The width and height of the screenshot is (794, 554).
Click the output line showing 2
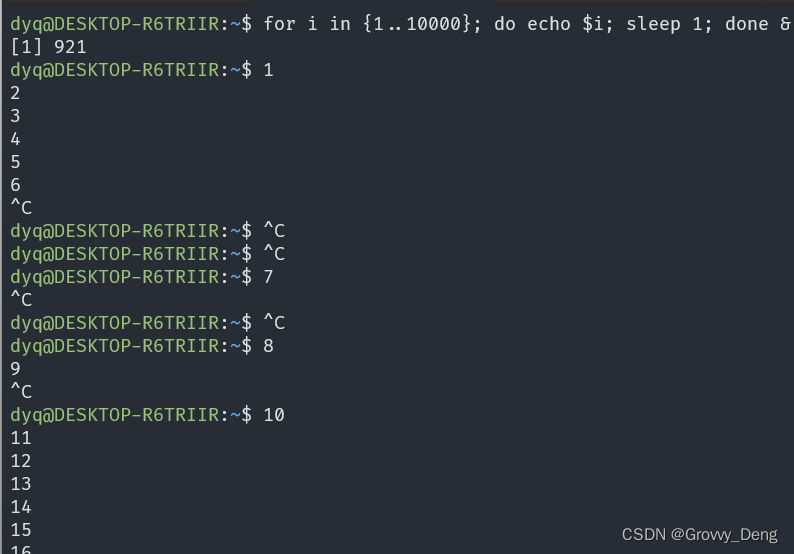click(x=15, y=93)
